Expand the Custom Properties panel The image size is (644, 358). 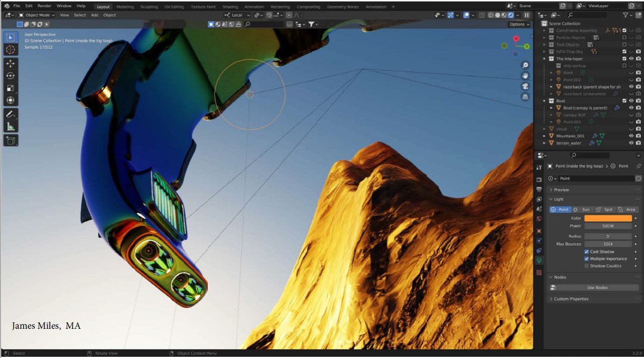pos(570,299)
